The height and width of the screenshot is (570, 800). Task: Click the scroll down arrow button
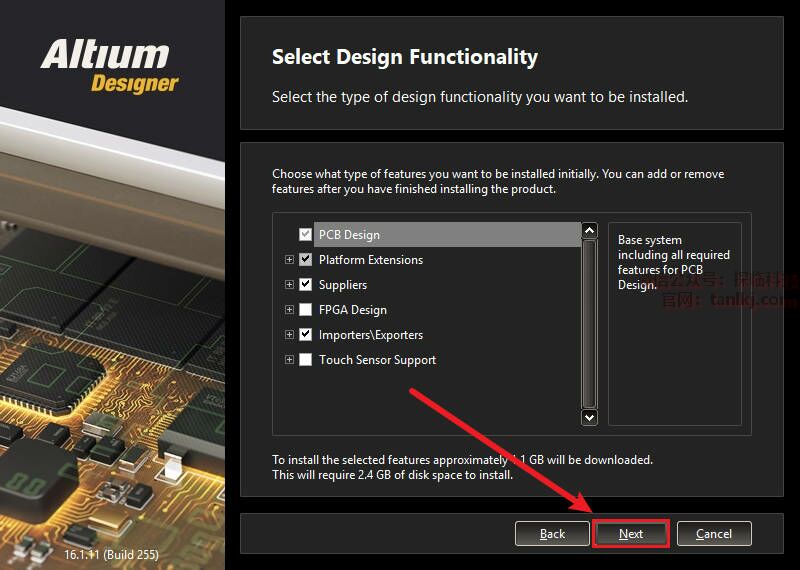click(x=589, y=417)
